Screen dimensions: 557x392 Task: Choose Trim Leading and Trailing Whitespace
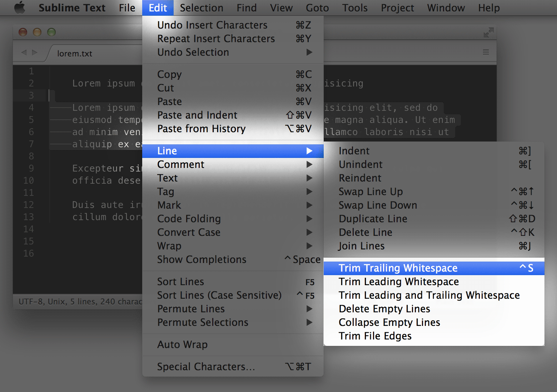pos(434,295)
